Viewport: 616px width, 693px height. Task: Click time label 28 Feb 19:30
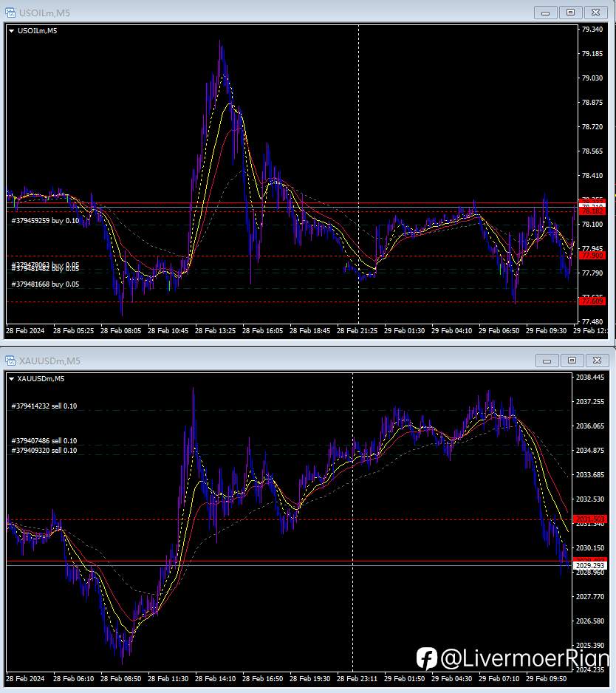pyautogui.click(x=309, y=678)
